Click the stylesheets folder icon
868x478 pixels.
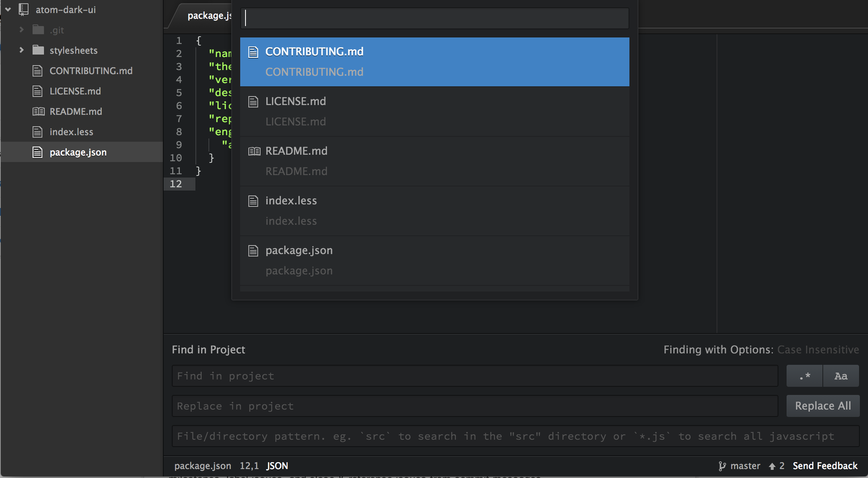tap(38, 50)
